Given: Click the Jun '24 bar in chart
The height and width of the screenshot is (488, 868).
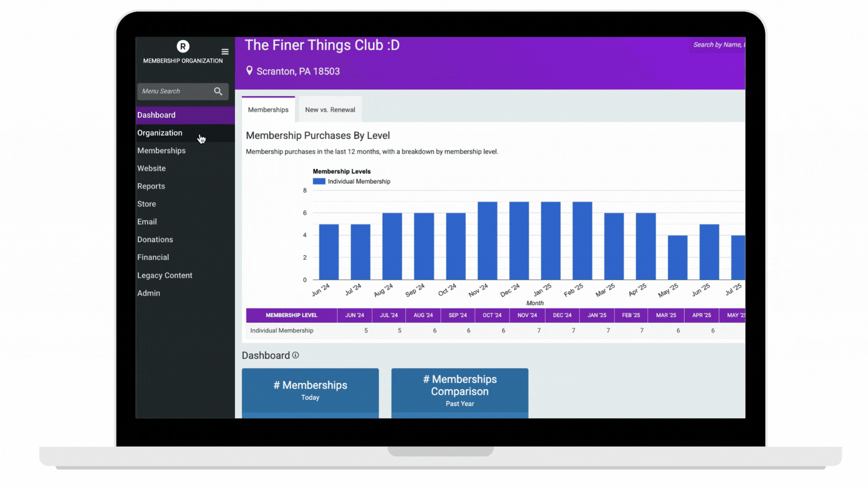Looking at the screenshot, I should 329,252.
